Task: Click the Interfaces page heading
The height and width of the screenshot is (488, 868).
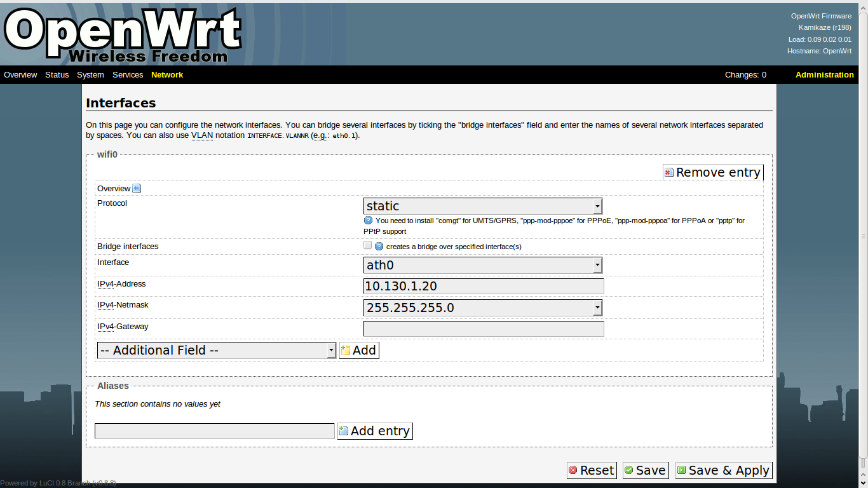Action: 121,103
